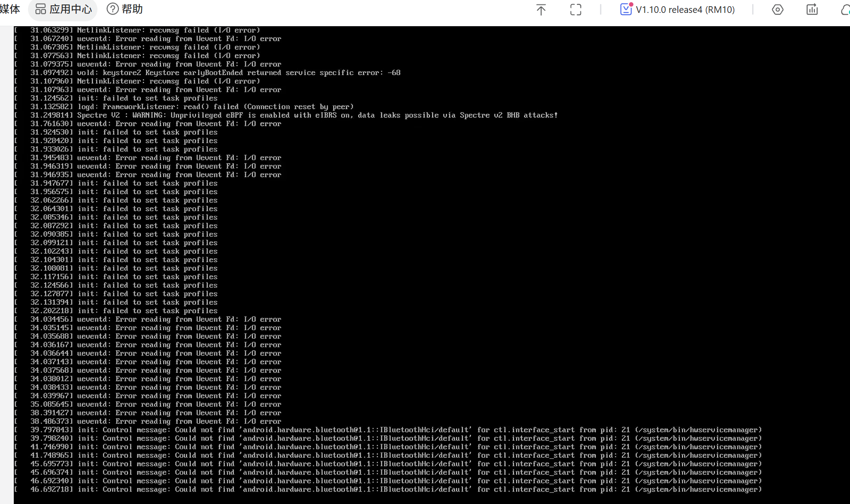Open the hexagon settings icon

coord(777,10)
